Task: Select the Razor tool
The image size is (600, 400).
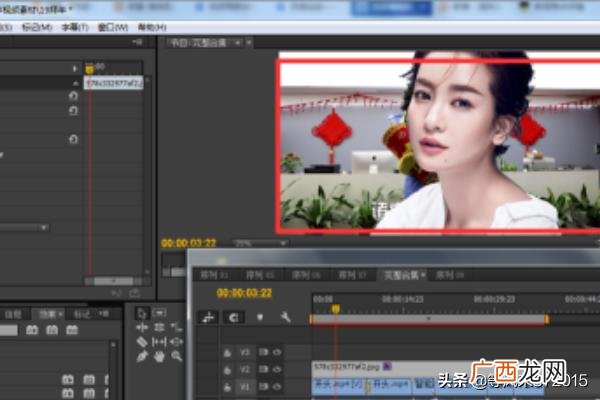Action: click(142, 341)
